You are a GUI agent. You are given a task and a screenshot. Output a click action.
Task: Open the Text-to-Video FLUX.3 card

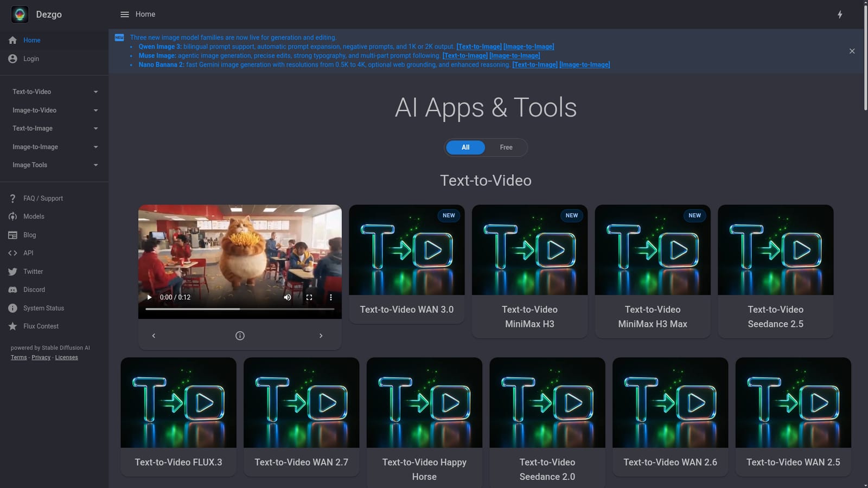coord(178,416)
